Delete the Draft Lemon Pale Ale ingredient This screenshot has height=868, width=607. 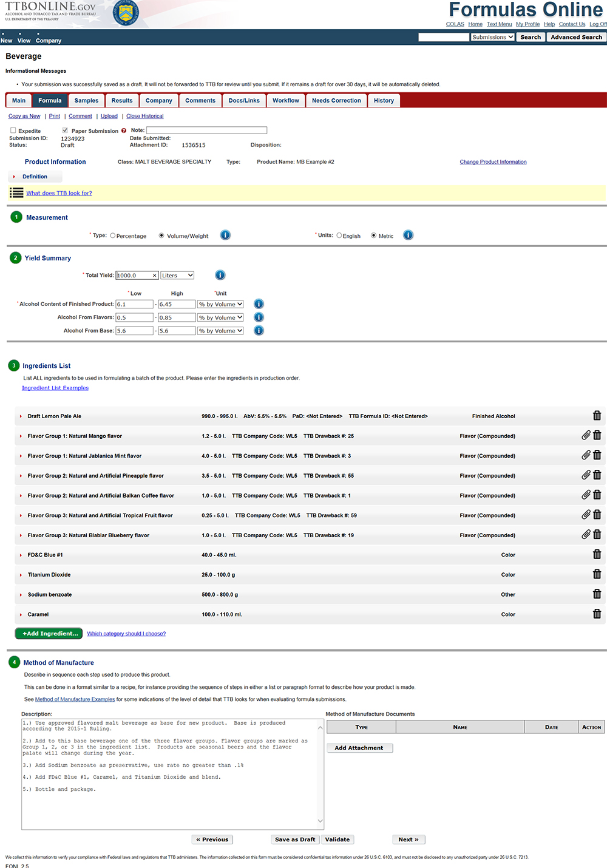pyautogui.click(x=597, y=416)
